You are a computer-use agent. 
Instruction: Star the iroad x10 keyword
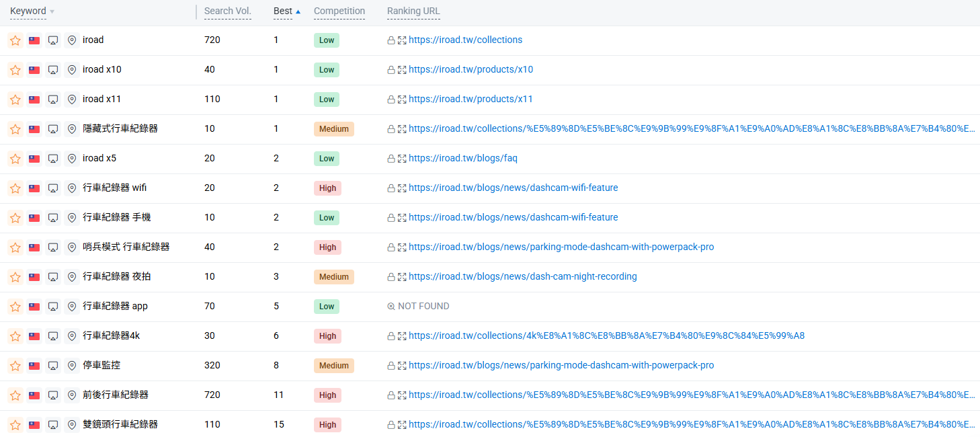(15, 70)
